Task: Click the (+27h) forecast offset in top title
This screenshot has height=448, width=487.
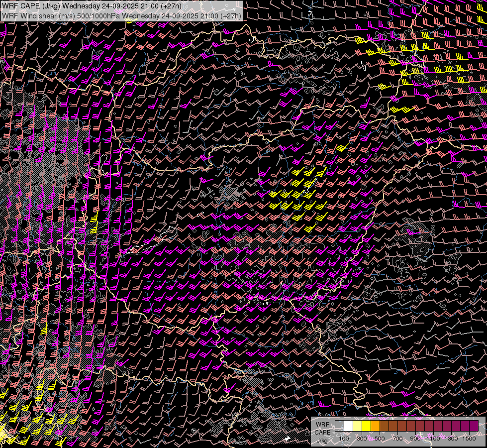Action: pos(171,6)
